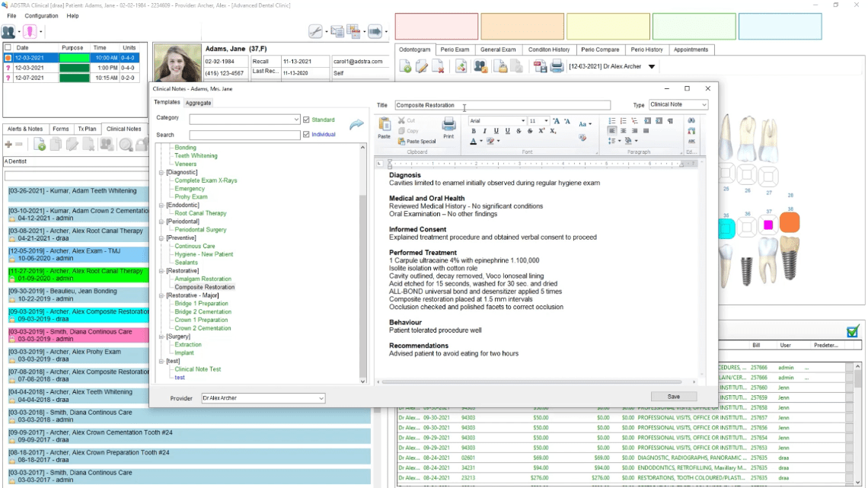Check the appointment list header checkbox
The width and height of the screenshot is (868, 488).
[8, 48]
